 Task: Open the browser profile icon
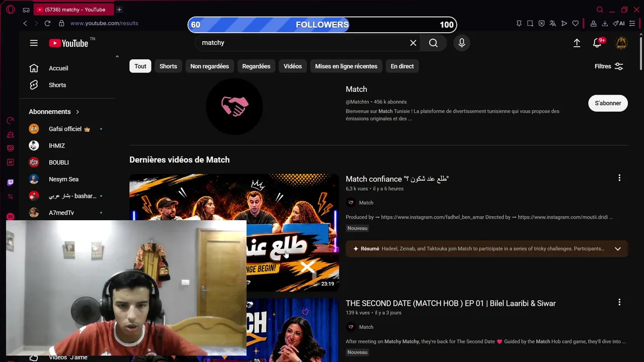tap(593, 23)
